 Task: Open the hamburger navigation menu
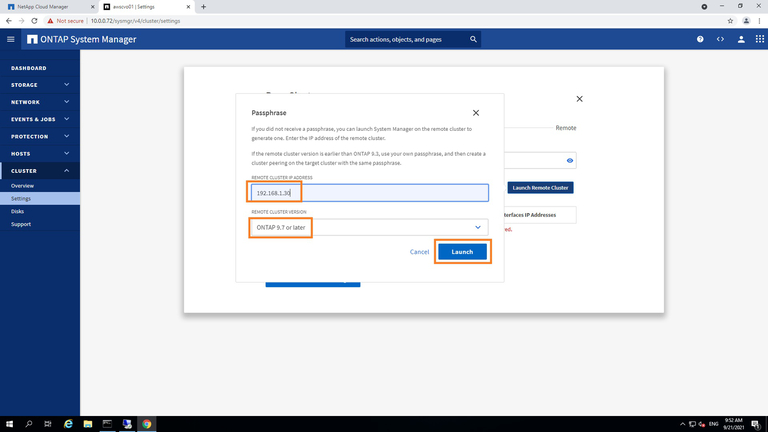pyautogui.click(x=11, y=39)
